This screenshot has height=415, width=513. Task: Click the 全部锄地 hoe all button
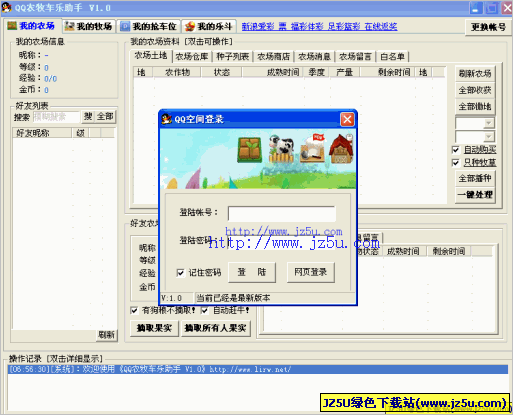pos(475,107)
